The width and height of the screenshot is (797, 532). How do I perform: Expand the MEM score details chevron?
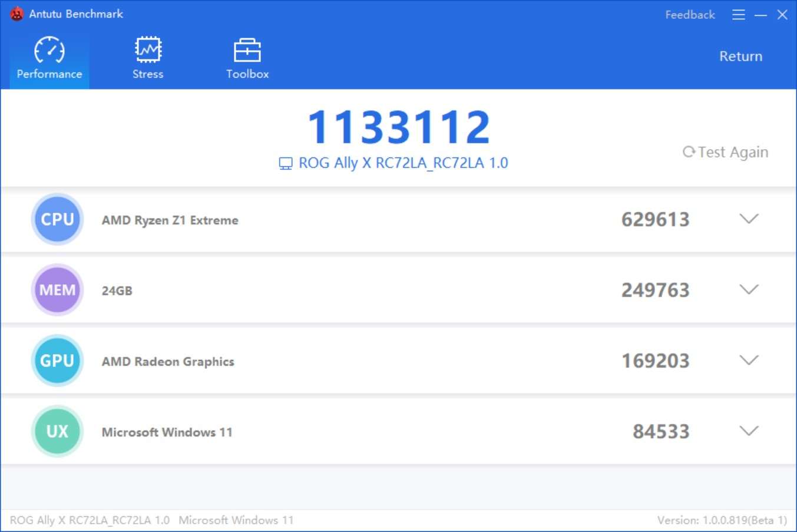(x=749, y=290)
